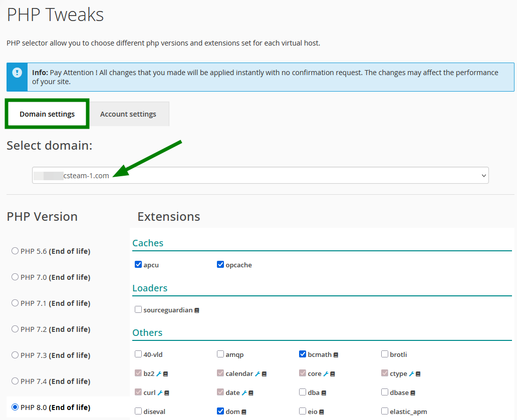The height and width of the screenshot is (420, 517).
Task: Click the wrench icon next to ctype
Action: pyautogui.click(x=411, y=374)
